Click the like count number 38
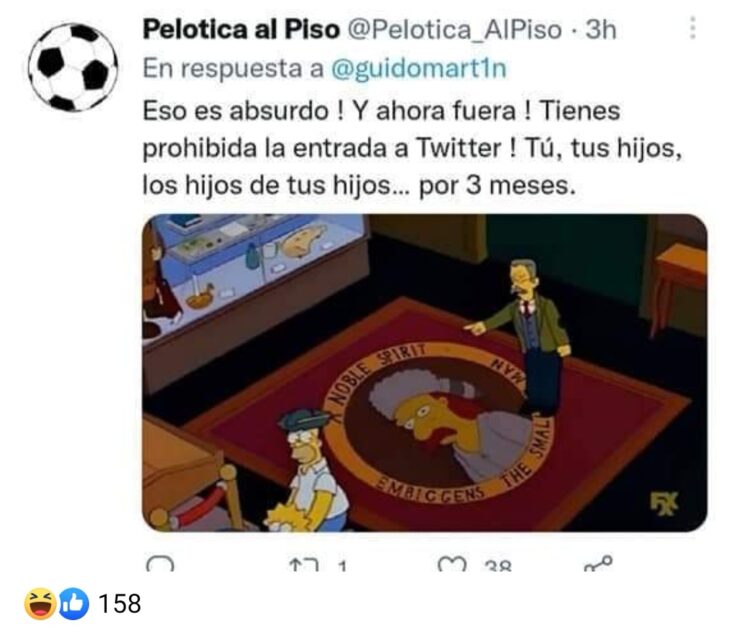This screenshot has width=730, height=633. 498,566
